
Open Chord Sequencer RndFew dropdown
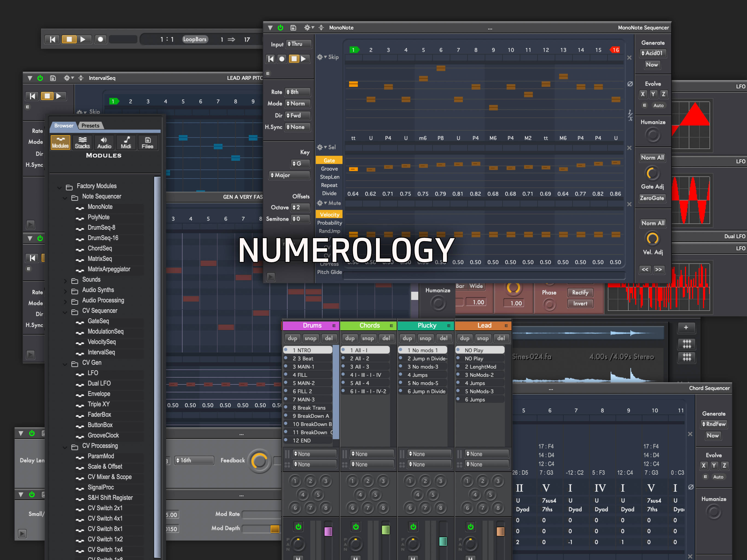pyautogui.click(x=714, y=424)
